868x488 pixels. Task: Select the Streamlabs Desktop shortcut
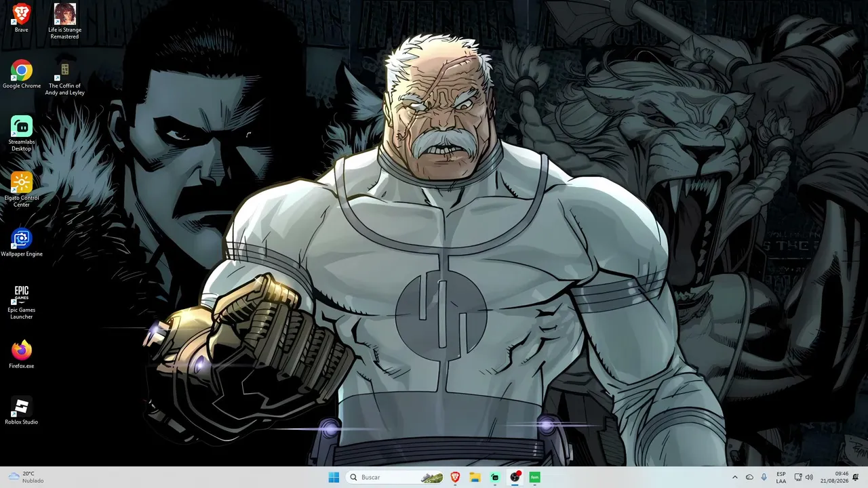point(22,134)
